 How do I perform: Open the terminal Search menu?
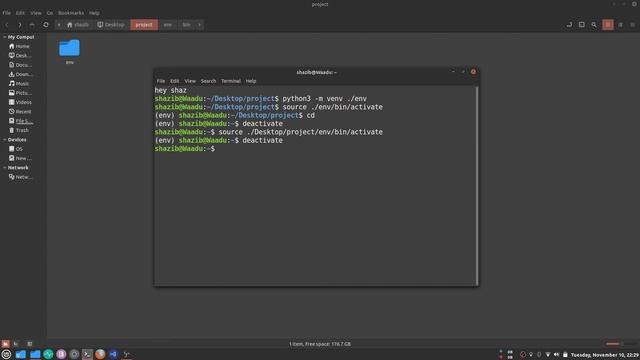(x=208, y=81)
